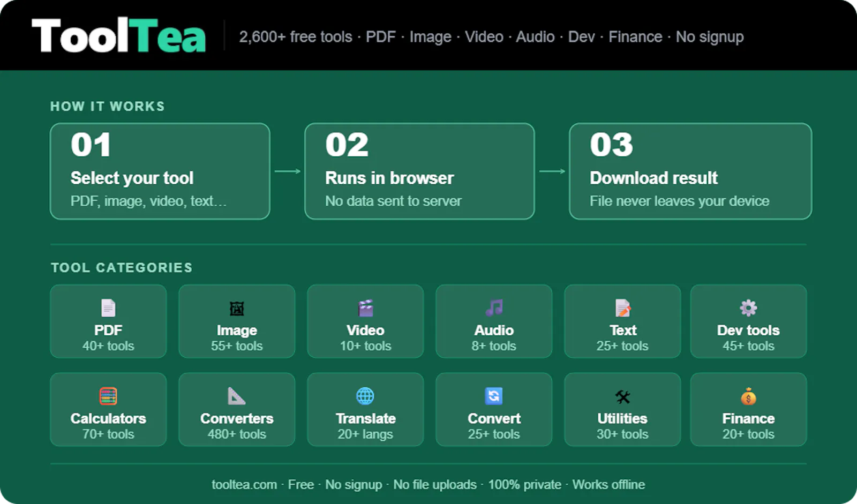Click the Dev tools gear icon

coord(748,308)
